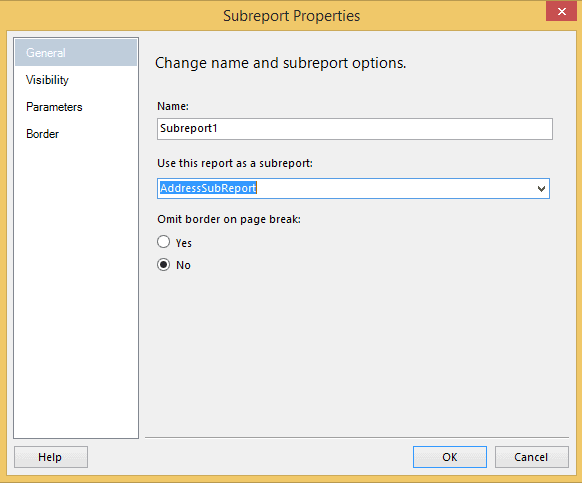This screenshot has height=483, width=582.
Task: Click the highlighted AddressSubReport text in combo box
Action: point(208,188)
